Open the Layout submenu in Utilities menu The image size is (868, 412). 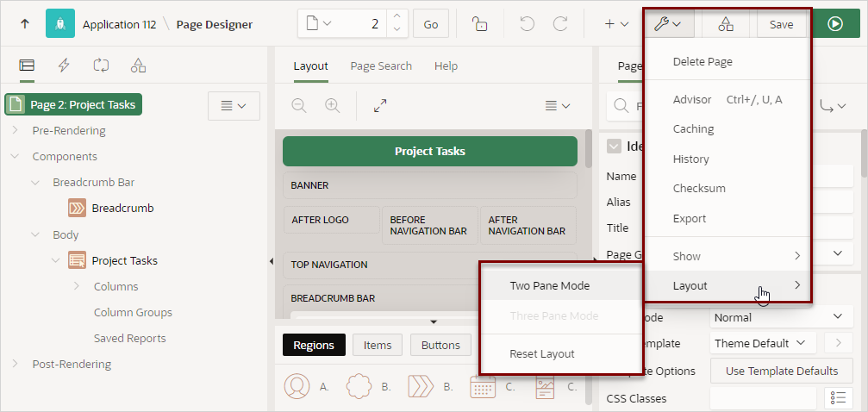[727, 286]
